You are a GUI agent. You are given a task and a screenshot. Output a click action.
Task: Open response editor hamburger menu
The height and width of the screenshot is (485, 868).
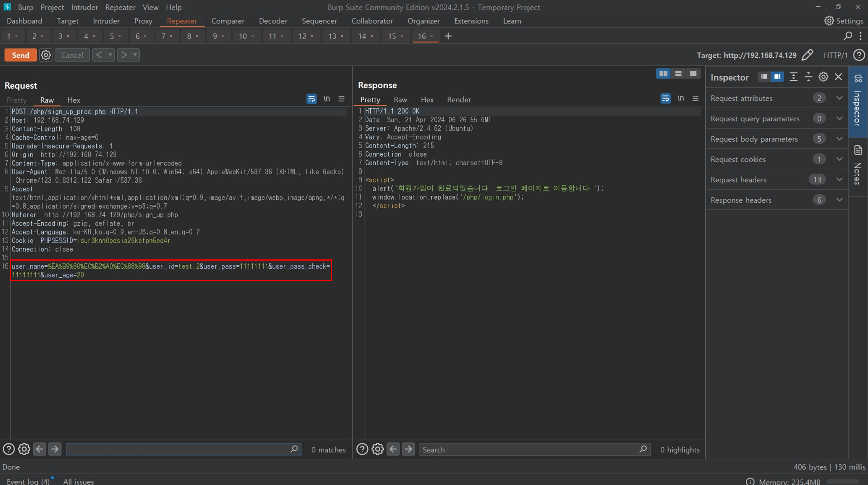tap(696, 98)
